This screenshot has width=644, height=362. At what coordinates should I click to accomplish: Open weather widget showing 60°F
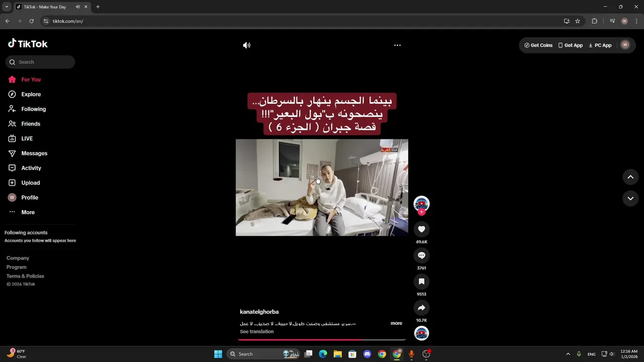click(x=17, y=354)
